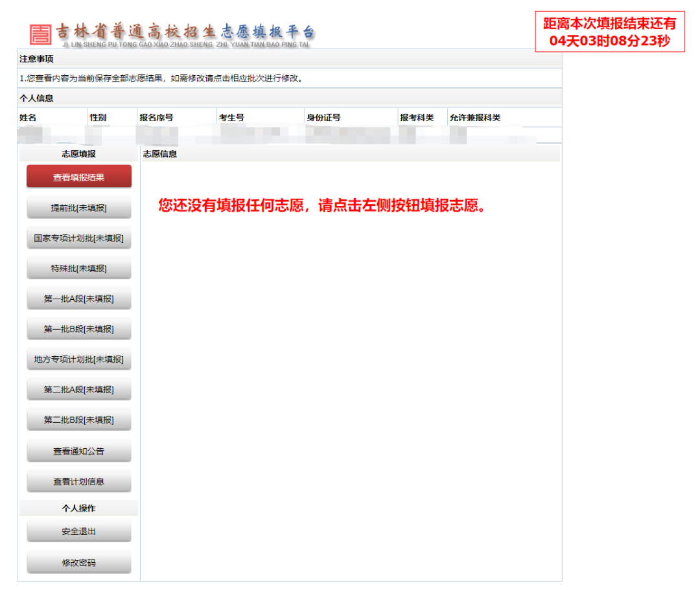700x590 pixels.
Task: Open 第一批B段[未填报] batch
Action: [78, 329]
